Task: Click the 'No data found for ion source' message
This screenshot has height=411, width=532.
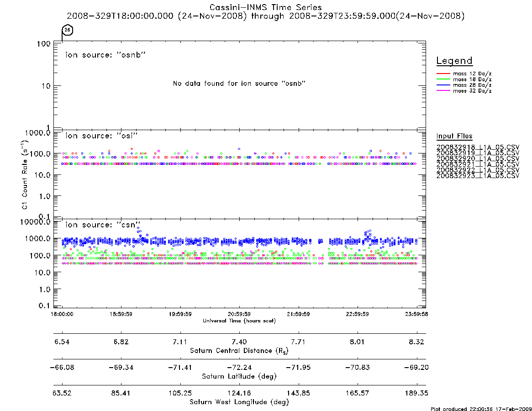Action: (x=239, y=84)
